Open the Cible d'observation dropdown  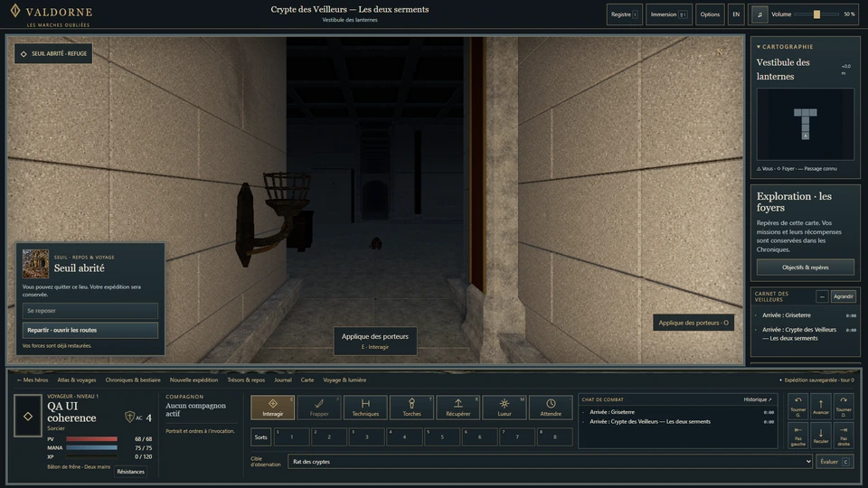[x=551, y=462]
